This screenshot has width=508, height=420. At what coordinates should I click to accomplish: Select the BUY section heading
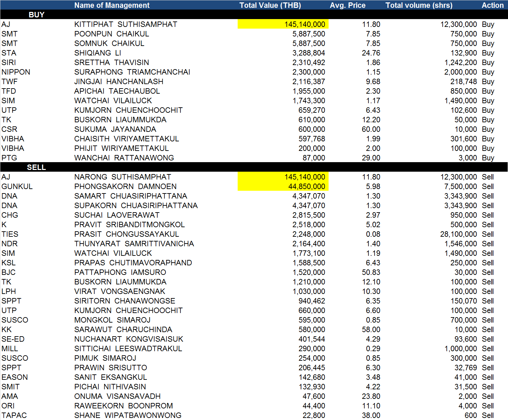(36, 15)
